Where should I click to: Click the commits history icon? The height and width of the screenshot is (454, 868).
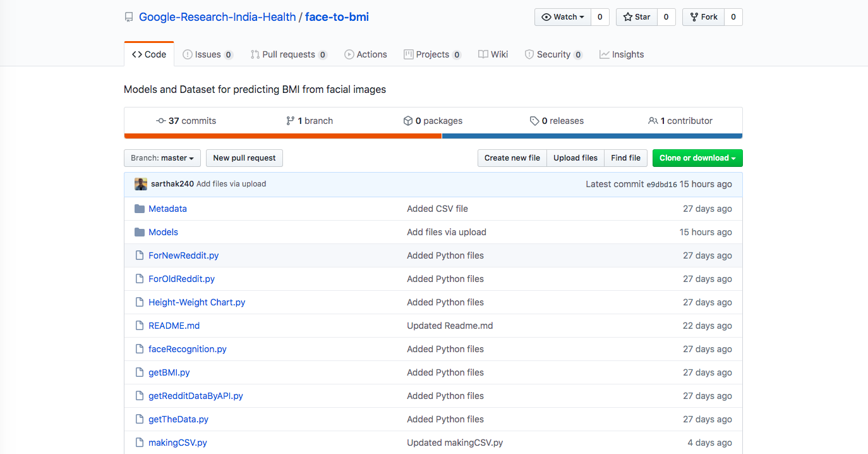click(161, 121)
